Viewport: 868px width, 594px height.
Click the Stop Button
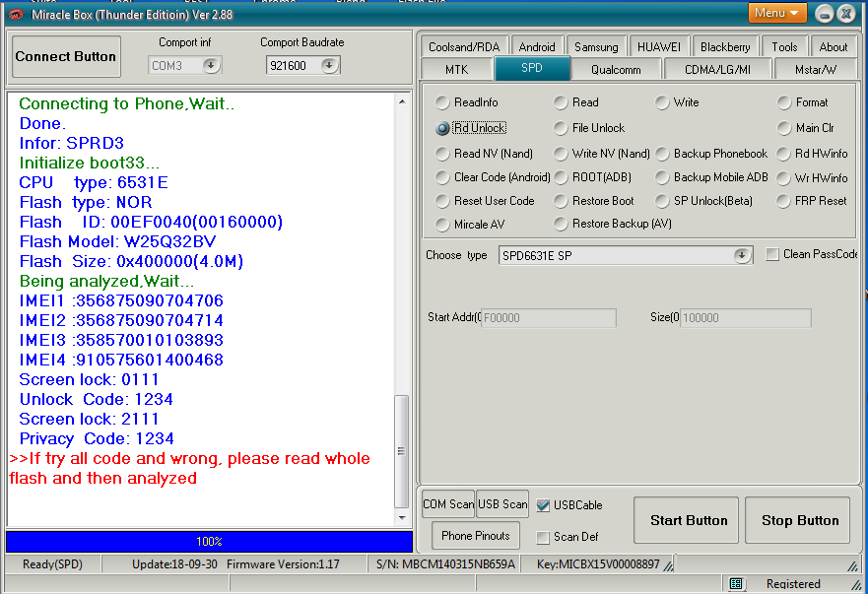(798, 520)
